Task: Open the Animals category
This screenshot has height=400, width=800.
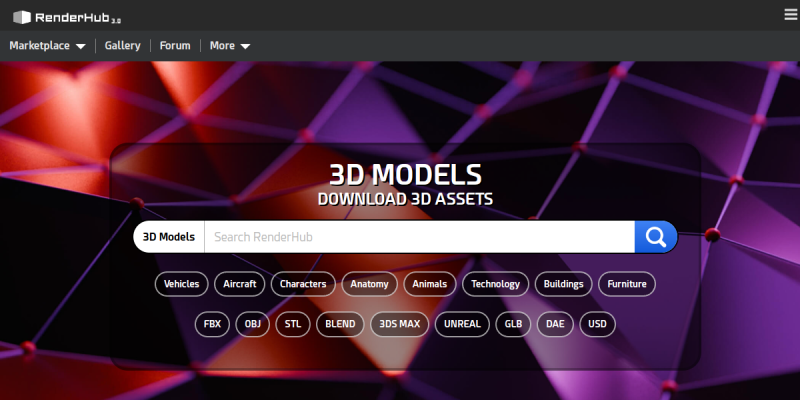Action: coord(430,284)
